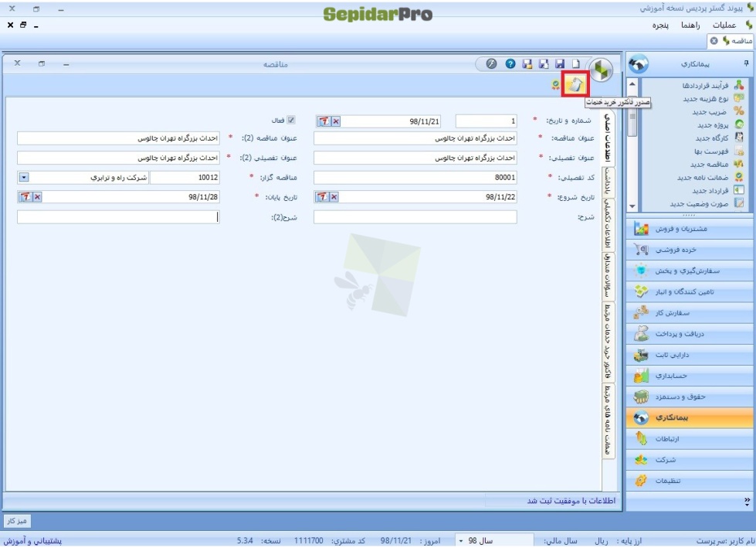Open the calendar picker for تاریخ شروع
756x548 pixels.
[x=322, y=197]
